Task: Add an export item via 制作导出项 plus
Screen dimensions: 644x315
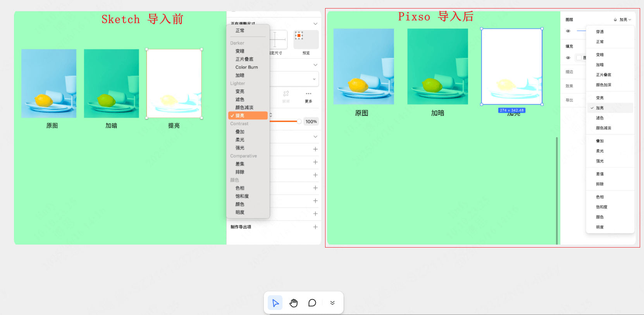Action: point(315,227)
